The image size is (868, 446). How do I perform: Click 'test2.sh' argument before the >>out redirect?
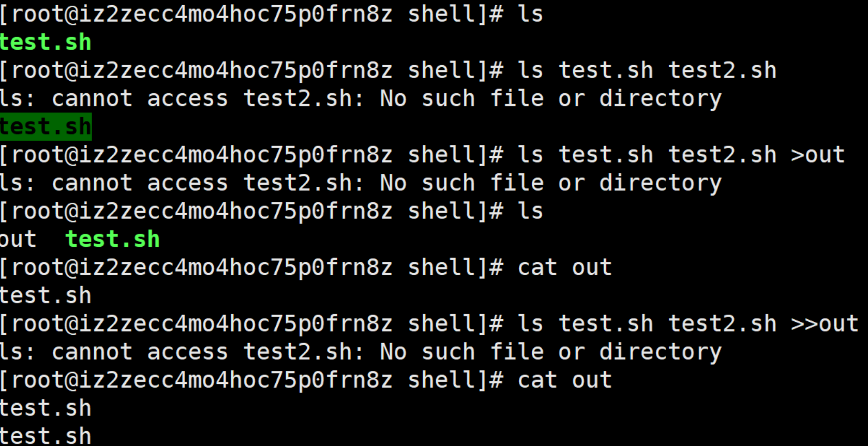[722, 324]
